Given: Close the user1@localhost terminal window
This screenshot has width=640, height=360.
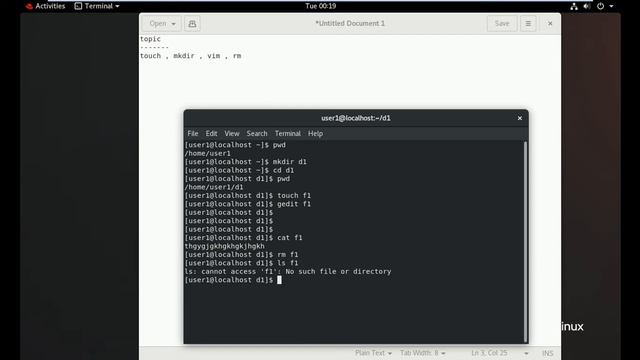Looking at the screenshot, I should click(x=520, y=118).
